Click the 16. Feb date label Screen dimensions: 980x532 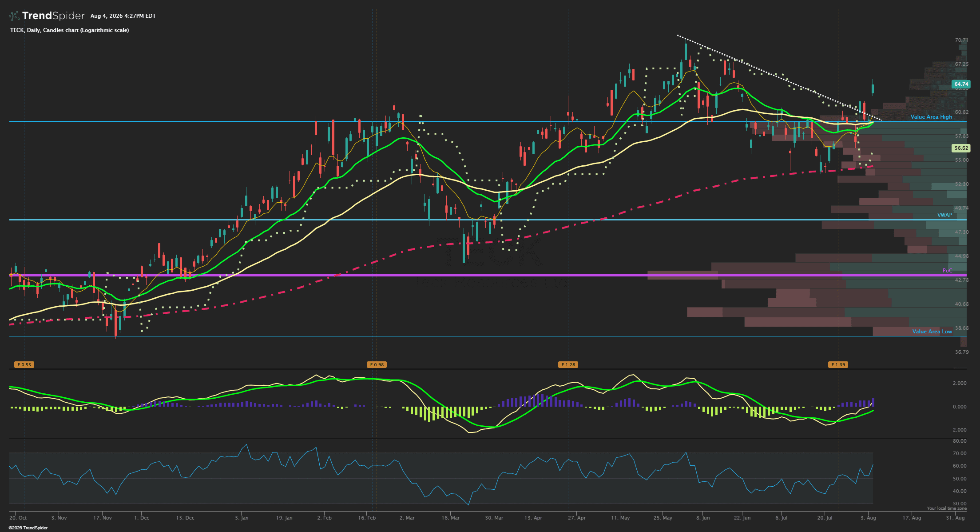point(367,518)
